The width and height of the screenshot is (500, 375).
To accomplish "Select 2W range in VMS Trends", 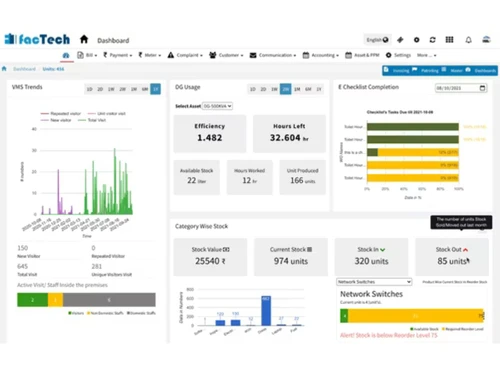I will (x=122, y=89).
